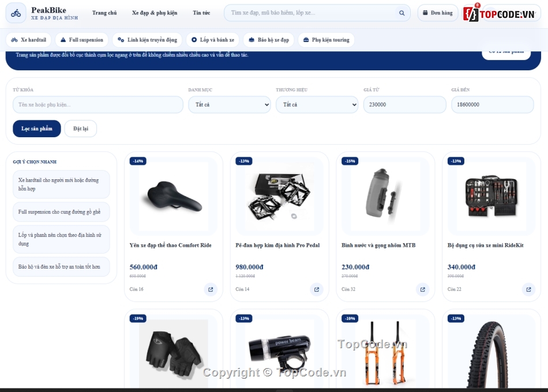Click the 340.000đ price text
The width and height of the screenshot is (548, 392).
tap(461, 267)
